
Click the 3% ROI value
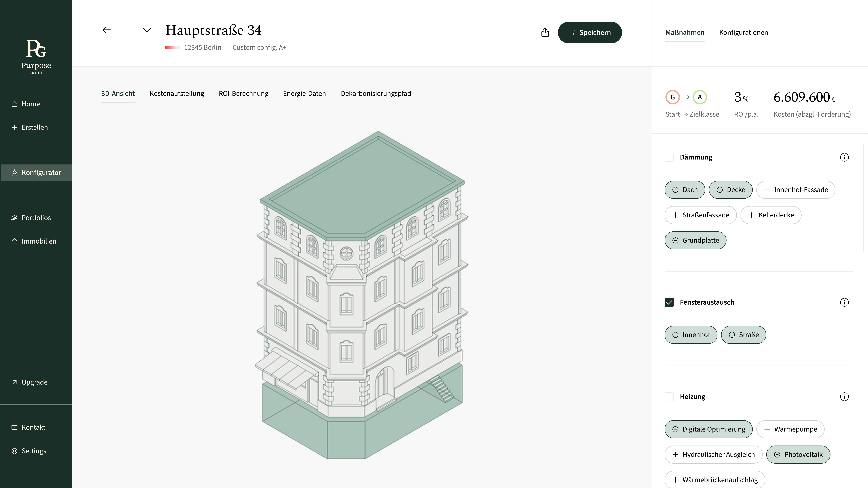tap(741, 97)
